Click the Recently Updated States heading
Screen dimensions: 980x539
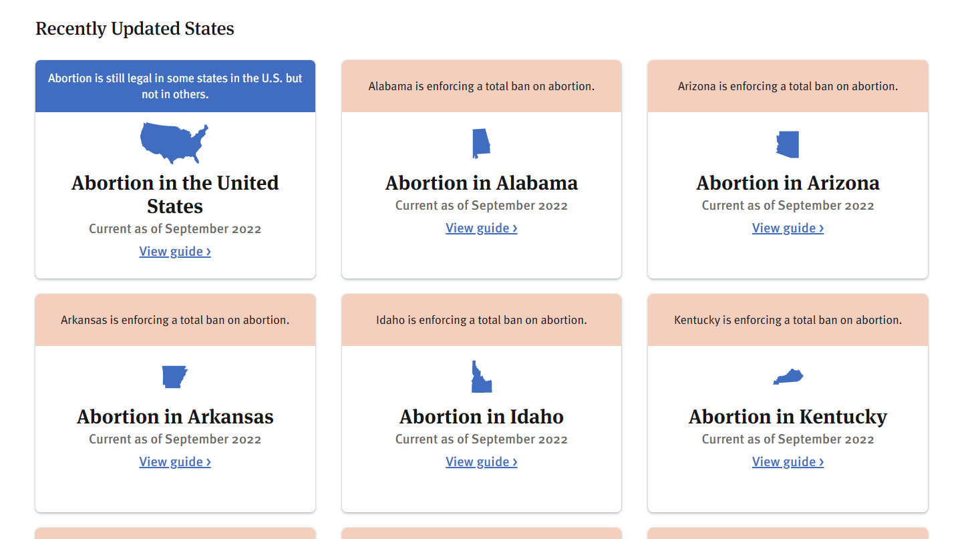(134, 28)
